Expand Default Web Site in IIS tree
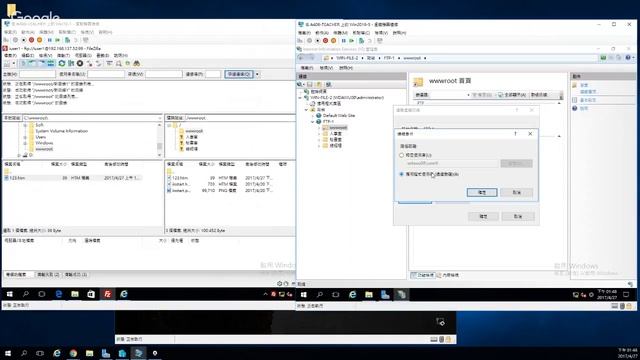640x360 pixels. pyautogui.click(x=313, y=116)
